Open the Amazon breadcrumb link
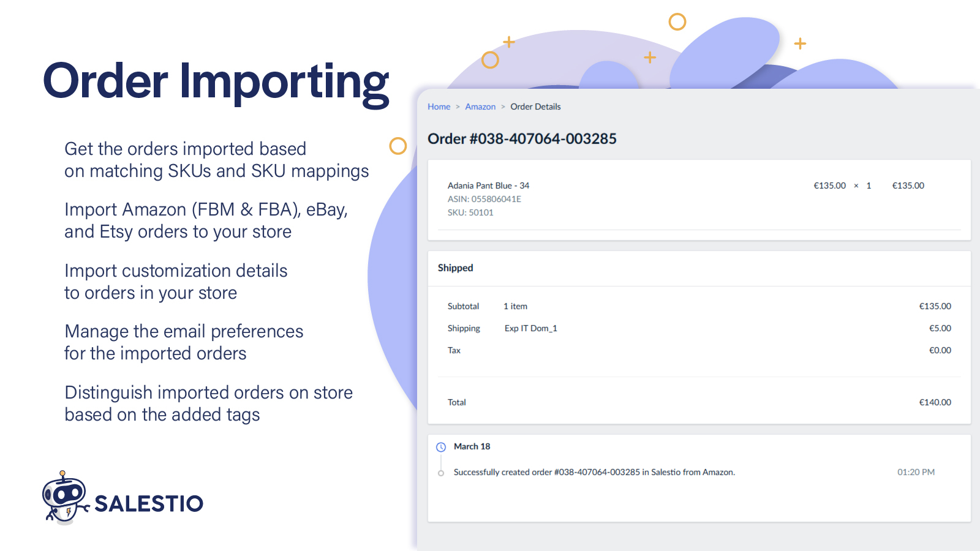The width and height of the screenshot is (980, 551). coord(480,107)
